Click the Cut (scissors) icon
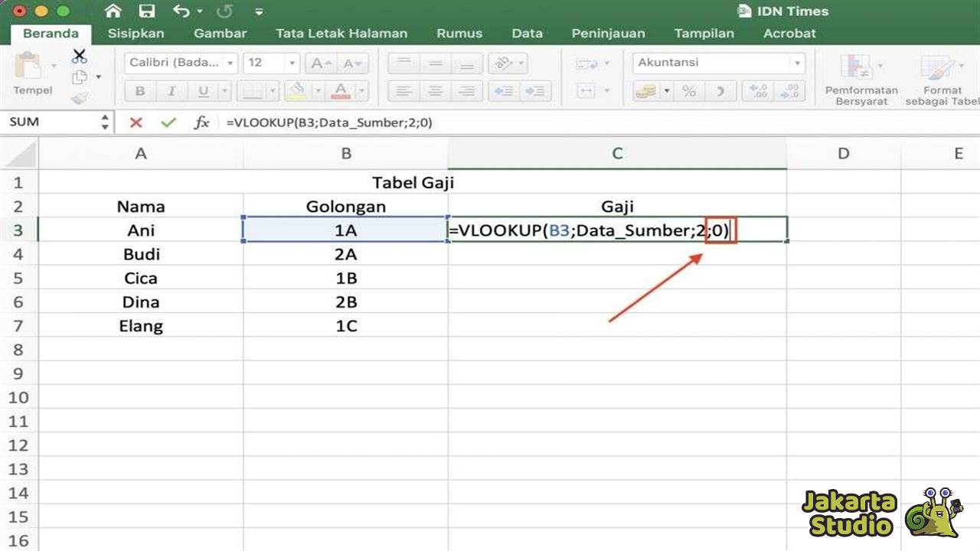 pyautogui.click(x=79, y=57)
